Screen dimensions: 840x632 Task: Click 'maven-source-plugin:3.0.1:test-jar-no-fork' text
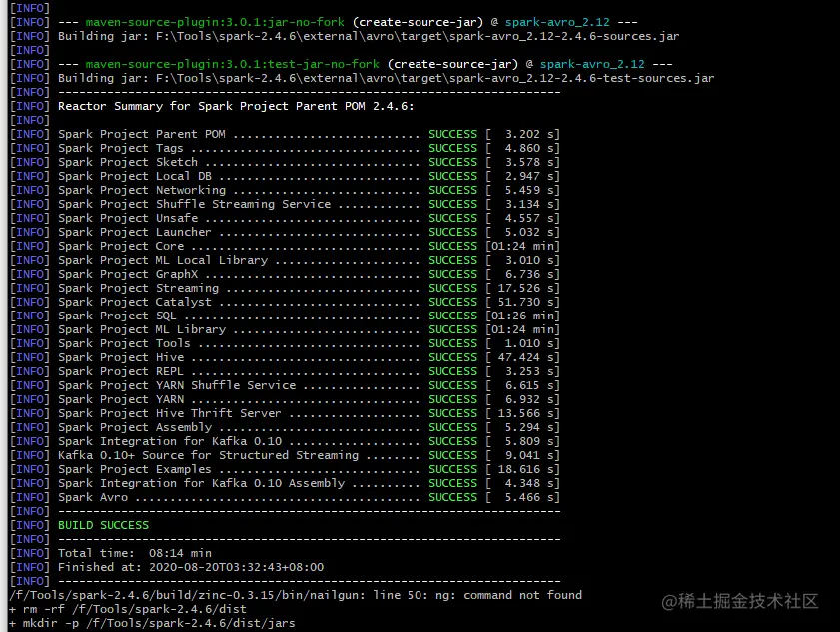point(233,64)
